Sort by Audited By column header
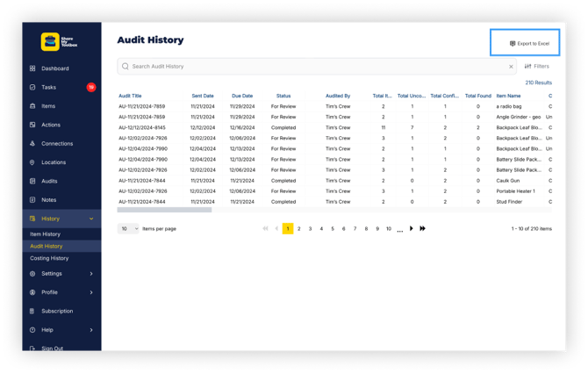Image resolution: width=588 pixels, height=373 pixels. (338, 96)
